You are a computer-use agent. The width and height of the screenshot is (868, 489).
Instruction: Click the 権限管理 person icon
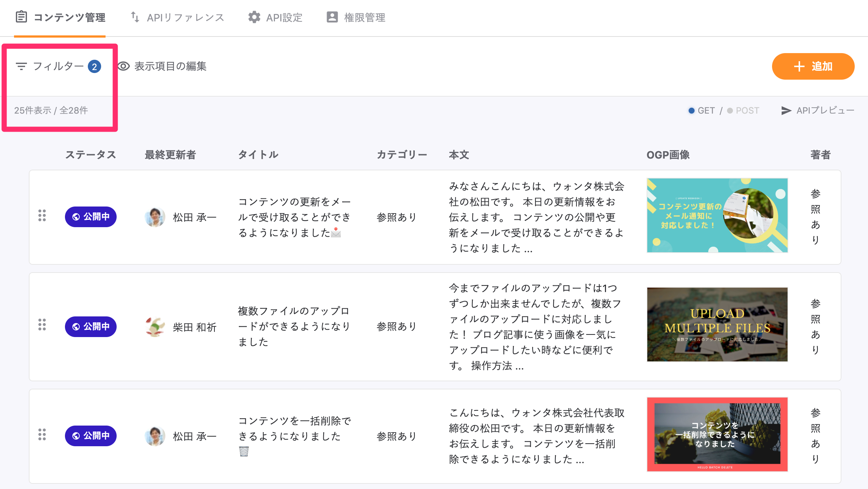[332, 17]
